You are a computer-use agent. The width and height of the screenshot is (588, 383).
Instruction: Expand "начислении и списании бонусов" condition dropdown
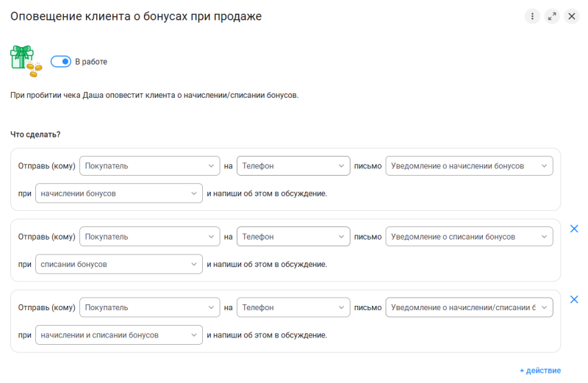(x=118, y=335)
